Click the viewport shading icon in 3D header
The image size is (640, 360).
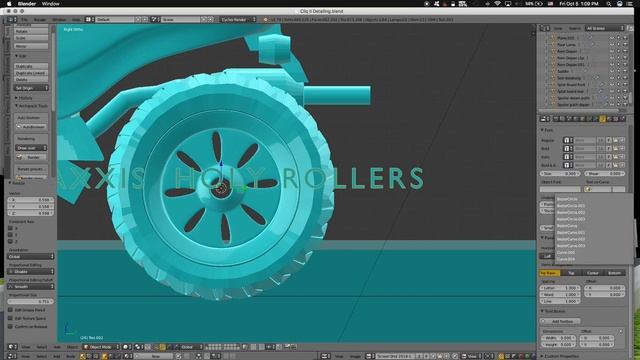pyautogui.click(x=127, y=347)
